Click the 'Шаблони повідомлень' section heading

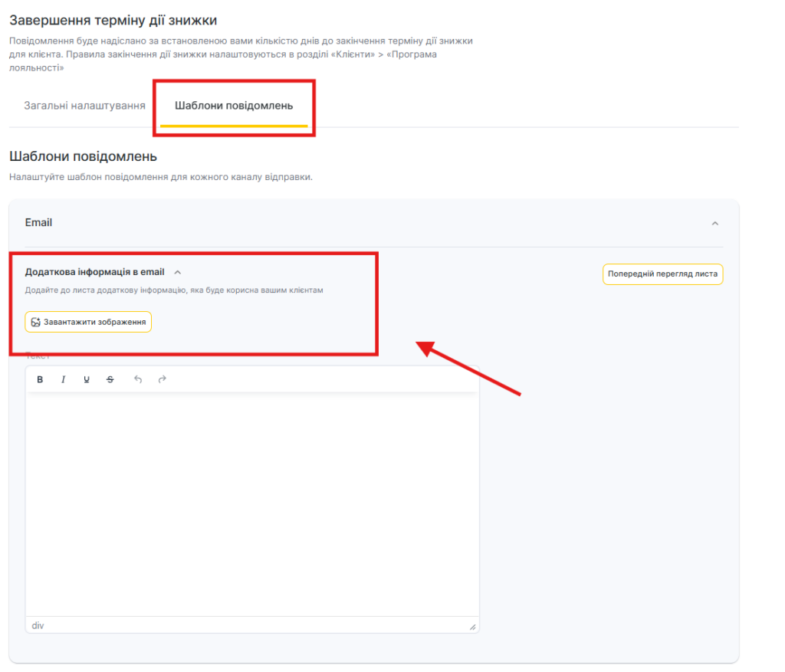point(83,157)
